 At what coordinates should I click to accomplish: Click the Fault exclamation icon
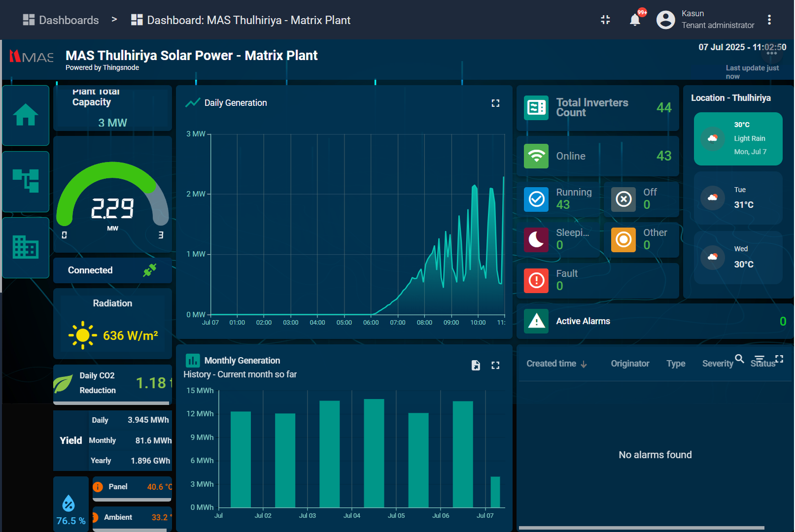[536, 281]
